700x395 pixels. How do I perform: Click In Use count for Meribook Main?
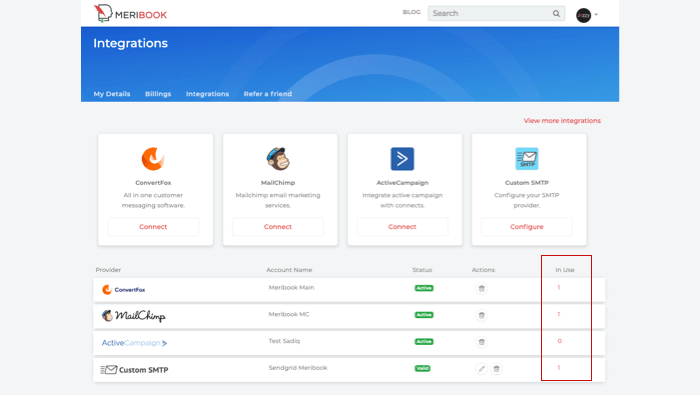(558, 287)
